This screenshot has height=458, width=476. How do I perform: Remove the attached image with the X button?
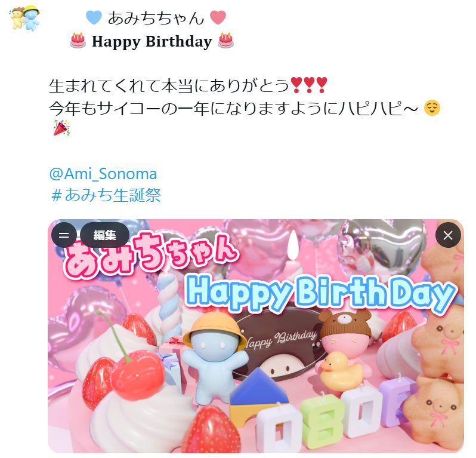448,235
